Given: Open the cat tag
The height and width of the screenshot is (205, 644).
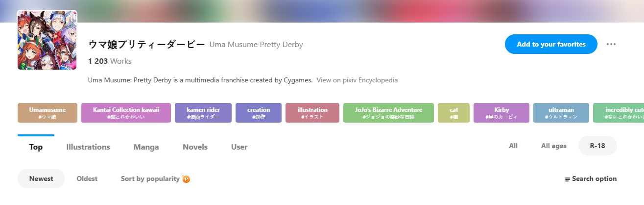Looking at the screenshot, I should click(x=453, y=113).
